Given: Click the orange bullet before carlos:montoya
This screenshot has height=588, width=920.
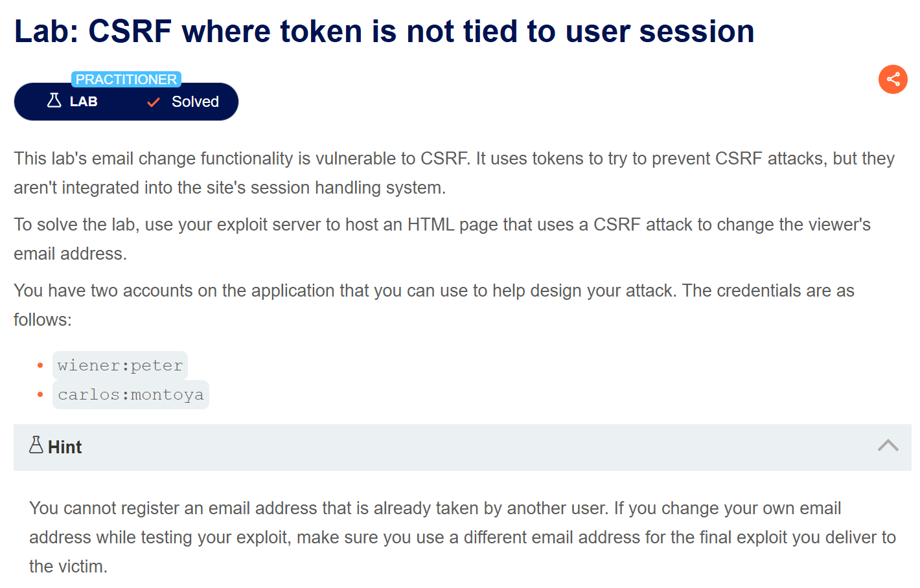Looking at the screenshot, I should [x=40, y=394].
